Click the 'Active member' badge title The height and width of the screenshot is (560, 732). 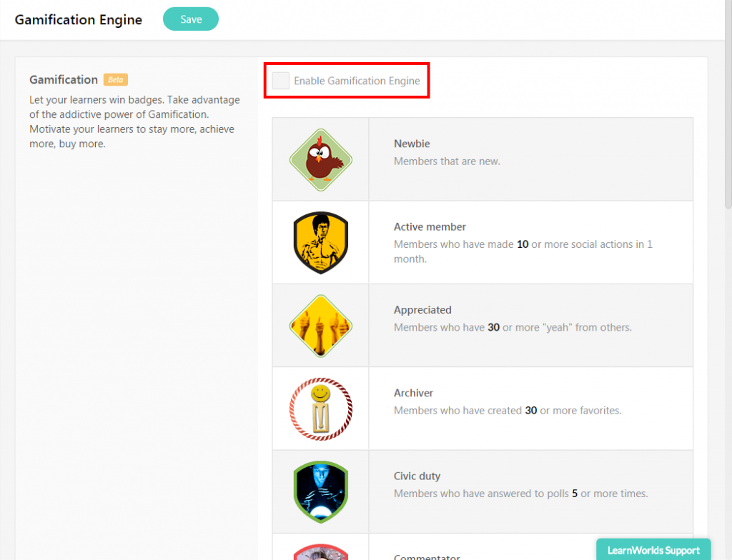point(430,227)
